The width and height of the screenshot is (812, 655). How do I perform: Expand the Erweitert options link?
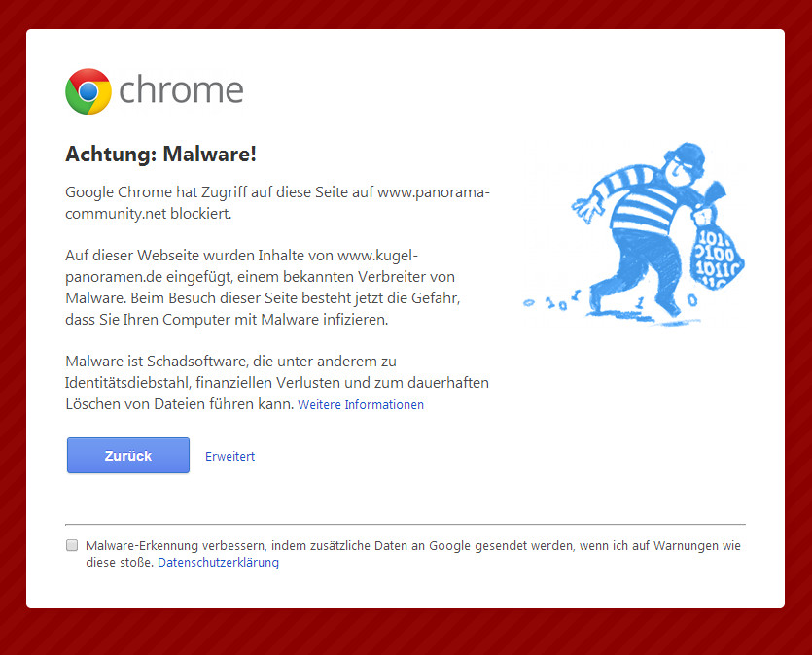[x=229, y=456]
